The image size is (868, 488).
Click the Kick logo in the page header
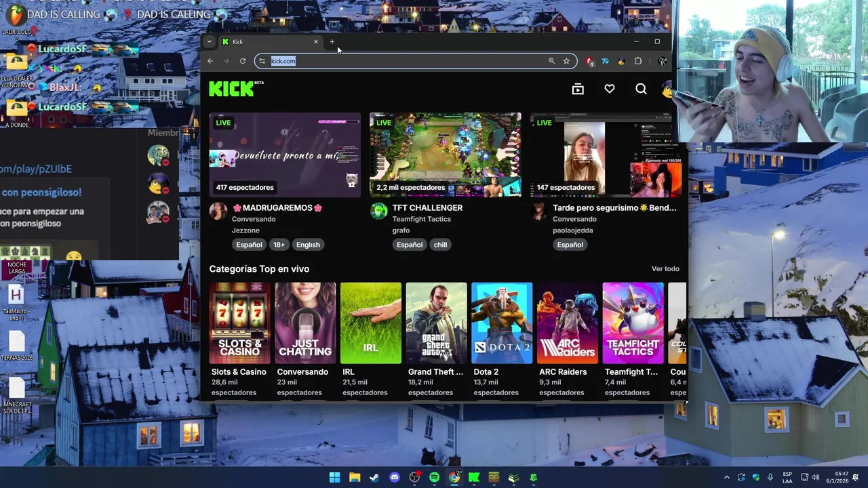coord(235,89)
